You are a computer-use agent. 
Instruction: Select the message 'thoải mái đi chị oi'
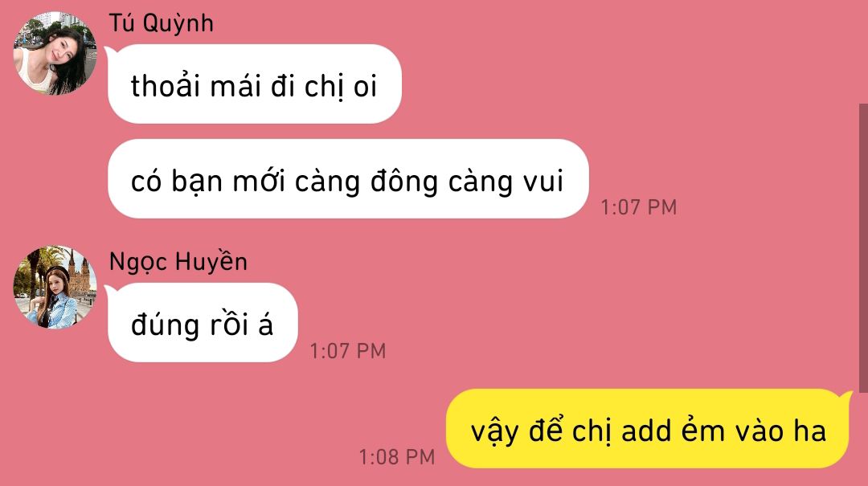coord(255,84)
